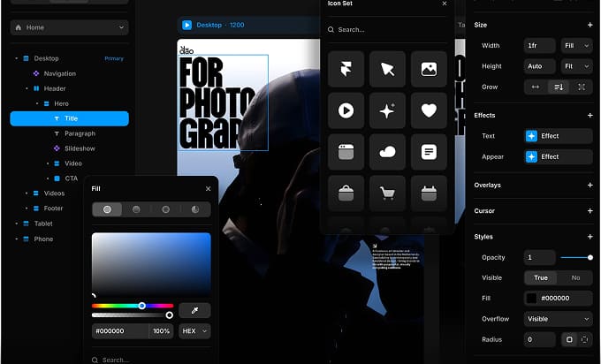Viewport: 601px width, 364px height.
Task: Select the solid fill type in Fill panel
Action: pos(107,209)
